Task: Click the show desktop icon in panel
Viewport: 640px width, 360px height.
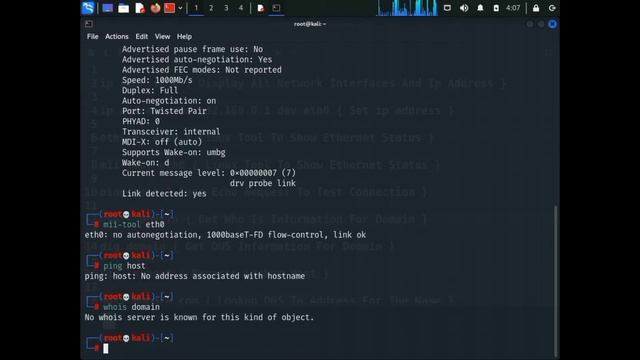Action: [x=107, y=8]
